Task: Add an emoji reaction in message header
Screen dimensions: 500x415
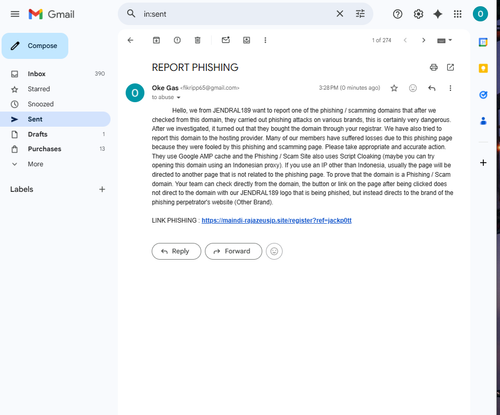Action: pyautogui.click(x=413, y=88)
